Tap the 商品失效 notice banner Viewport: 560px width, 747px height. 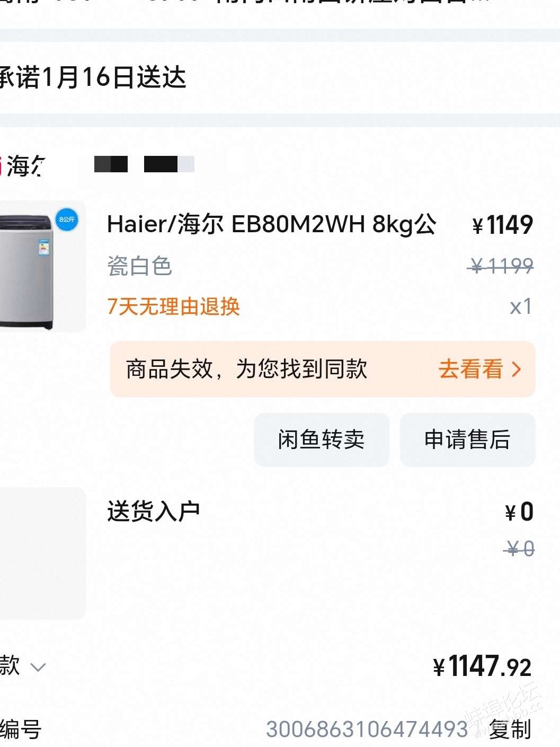[323, 369]
